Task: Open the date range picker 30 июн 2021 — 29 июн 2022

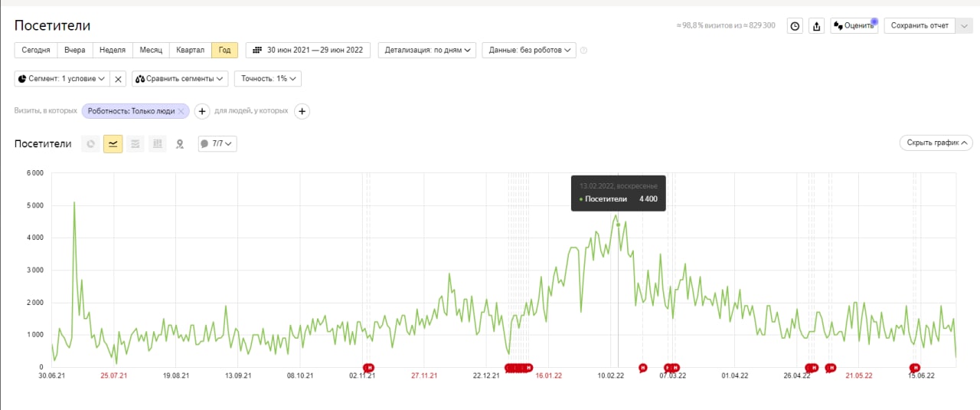Action: click(x=308, y=50)
